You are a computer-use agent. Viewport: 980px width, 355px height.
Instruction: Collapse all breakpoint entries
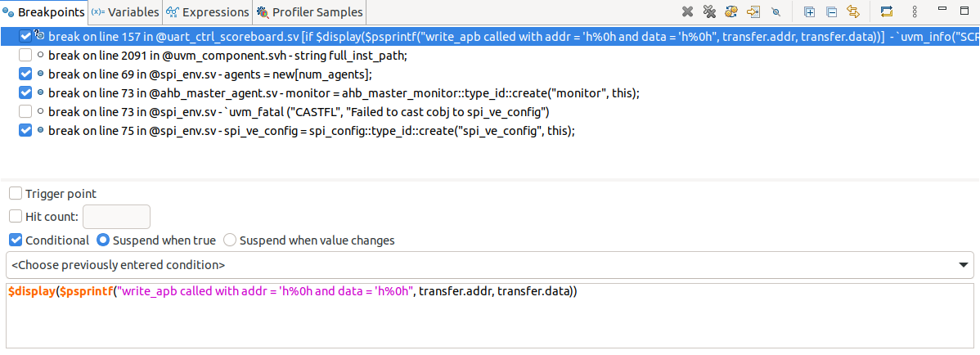[x=831, y=11]
